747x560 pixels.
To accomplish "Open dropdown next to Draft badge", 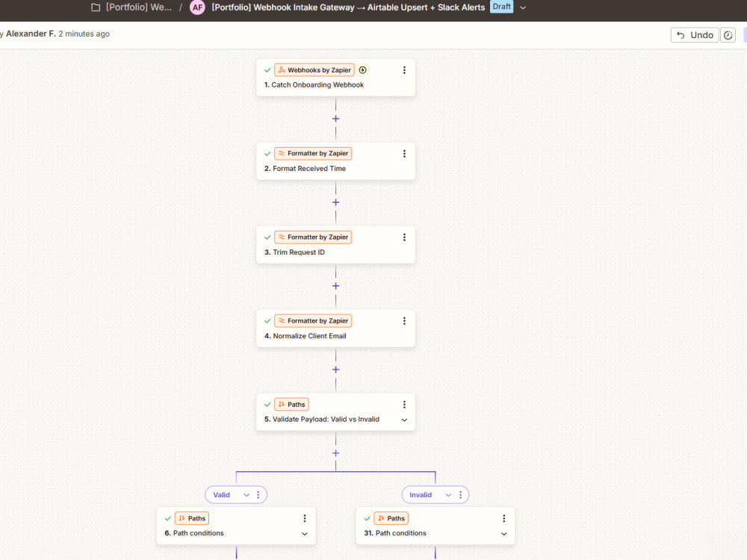I will pyautogui.click(x=523, y=7).
